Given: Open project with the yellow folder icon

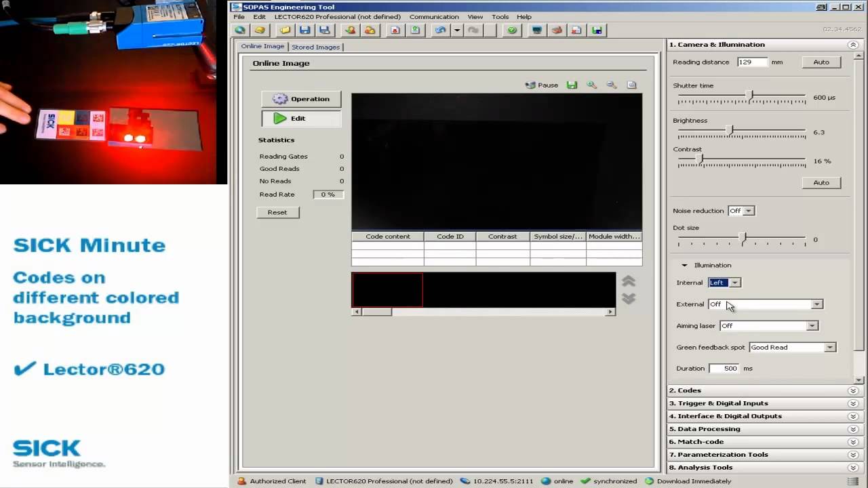Looking at the screenshot, I should click(x=285, y=30).
